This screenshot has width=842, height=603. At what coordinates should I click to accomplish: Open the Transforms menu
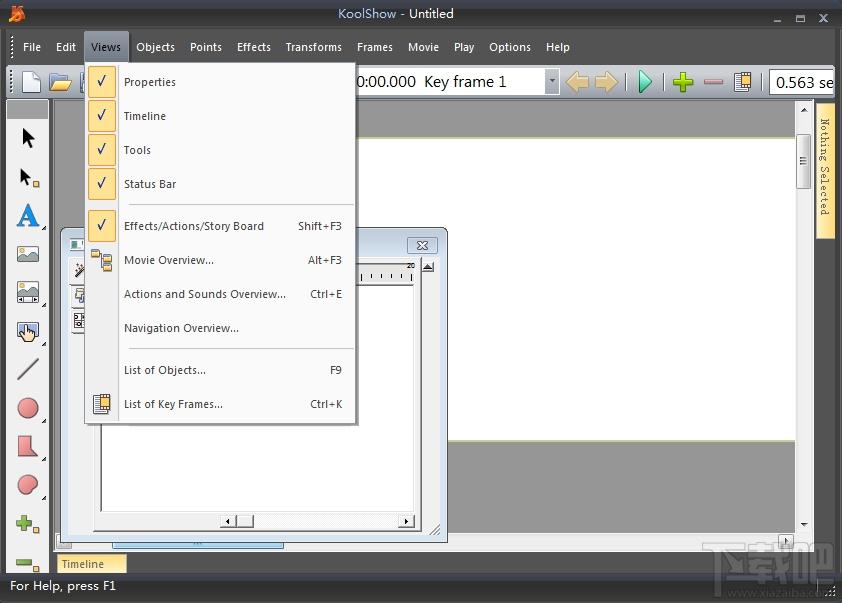point(314,47)
